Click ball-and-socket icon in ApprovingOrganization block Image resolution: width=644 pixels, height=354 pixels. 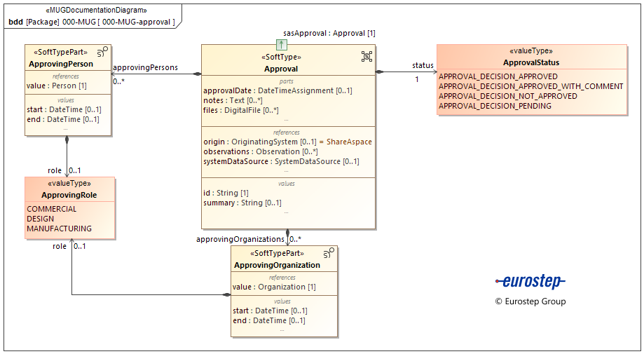[329, 253]
